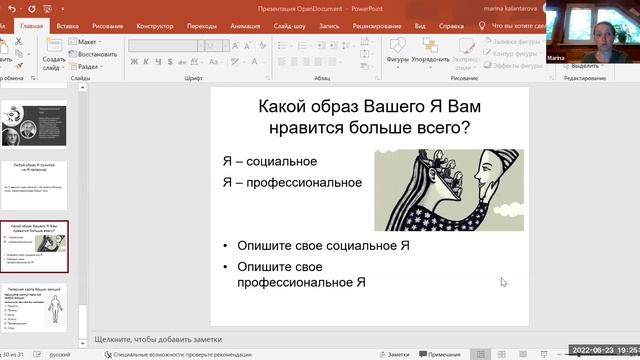Open the Конструктор tab
640x360 pixels.
click(155, 26)
